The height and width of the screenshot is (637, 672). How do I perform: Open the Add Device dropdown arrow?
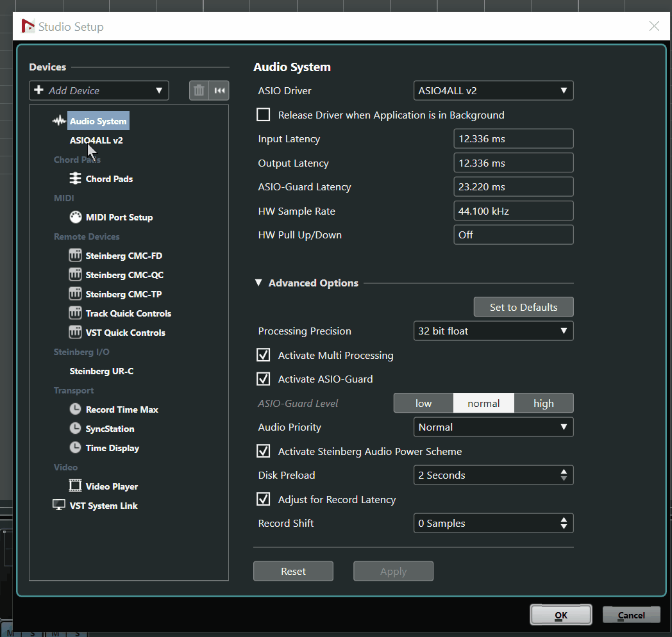(159, 90)
